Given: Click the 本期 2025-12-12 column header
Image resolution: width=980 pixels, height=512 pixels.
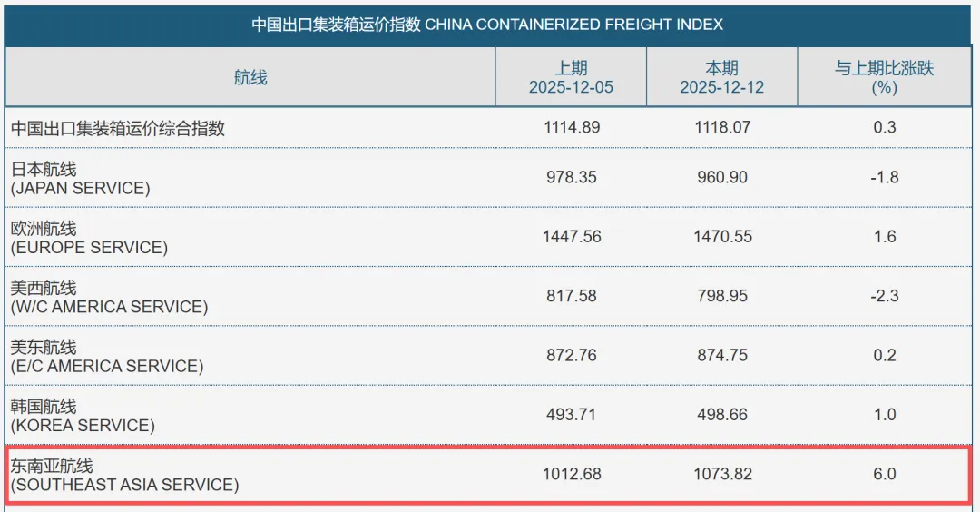Looking at the screenshot, I should pos(721,77).
